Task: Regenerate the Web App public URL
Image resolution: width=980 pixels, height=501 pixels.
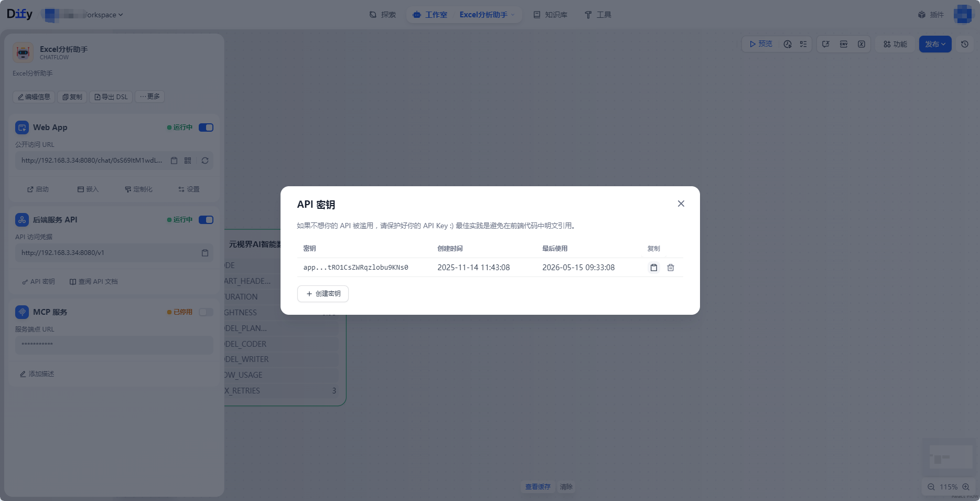Action: tap(205, 161)
